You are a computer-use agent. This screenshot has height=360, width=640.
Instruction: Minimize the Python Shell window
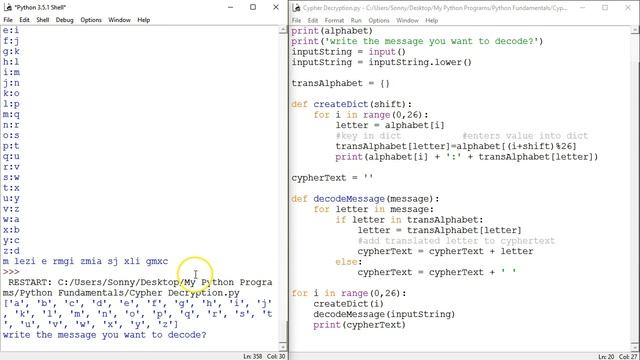(x=231, y=7)
